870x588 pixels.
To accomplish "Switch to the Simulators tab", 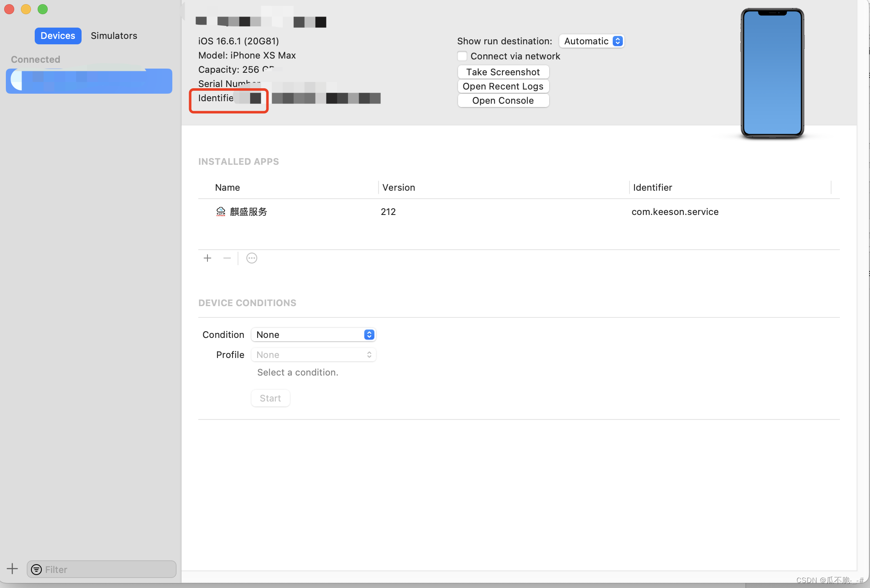I will pos(114,36).
